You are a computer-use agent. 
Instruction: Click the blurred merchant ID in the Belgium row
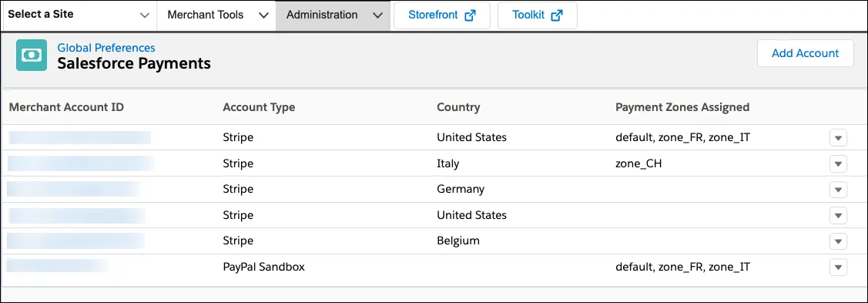point(76,241)
